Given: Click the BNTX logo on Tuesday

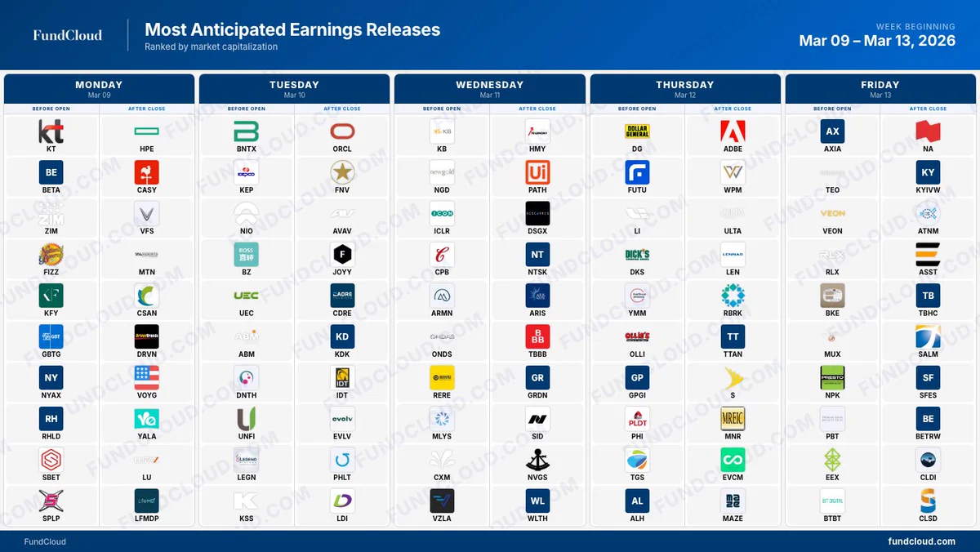Looking at the screenshot, I should (247, 131).
